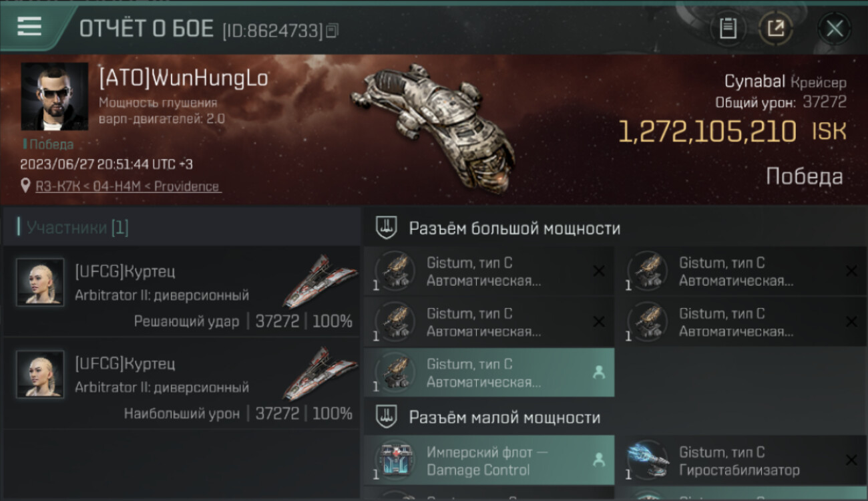Toggle the X mark on the first Gistum autocannon
The image size is (868, 501).
(x=599, y=271)
